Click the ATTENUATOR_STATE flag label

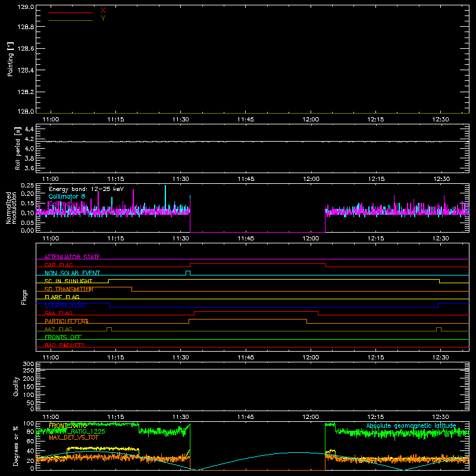(x=72, y=257)
